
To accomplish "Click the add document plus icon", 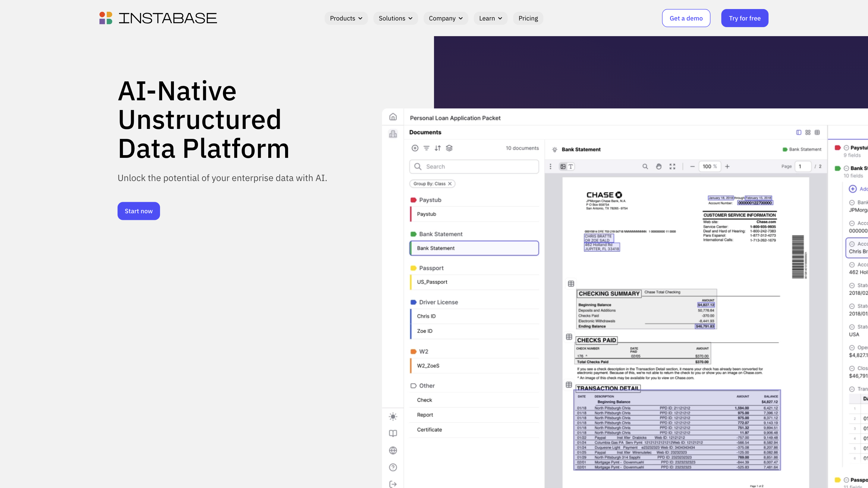I will pyautogui.click(x=415, y=148).
